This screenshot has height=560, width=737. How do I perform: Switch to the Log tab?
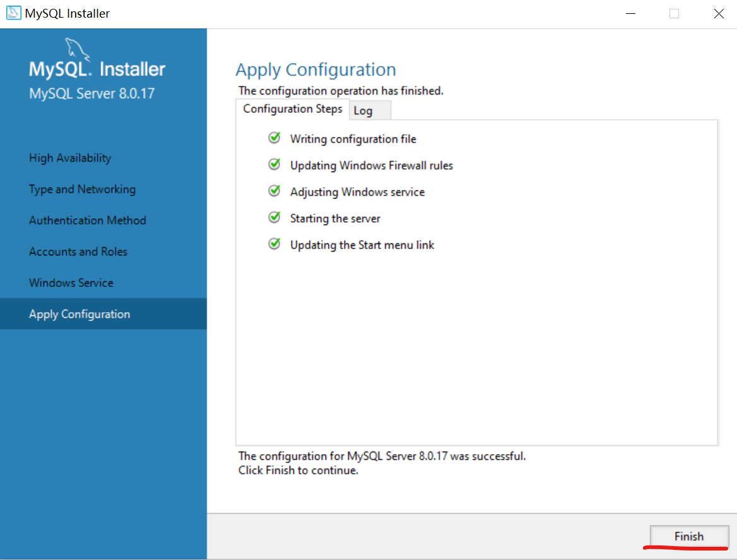(370, 111)
